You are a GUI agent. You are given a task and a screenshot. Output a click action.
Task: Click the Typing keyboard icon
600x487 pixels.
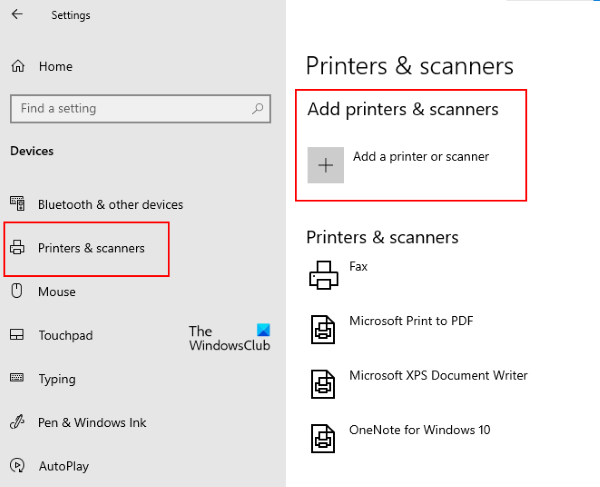click(17, 378)
